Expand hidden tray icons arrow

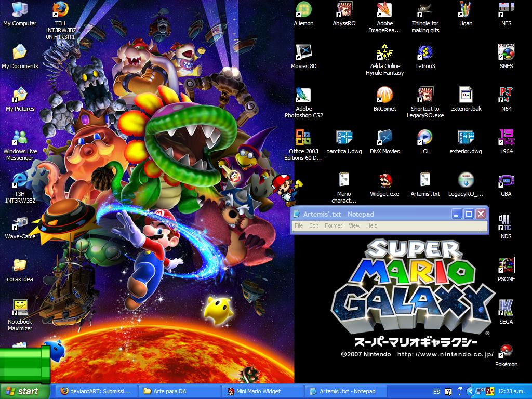coord(470,392)
